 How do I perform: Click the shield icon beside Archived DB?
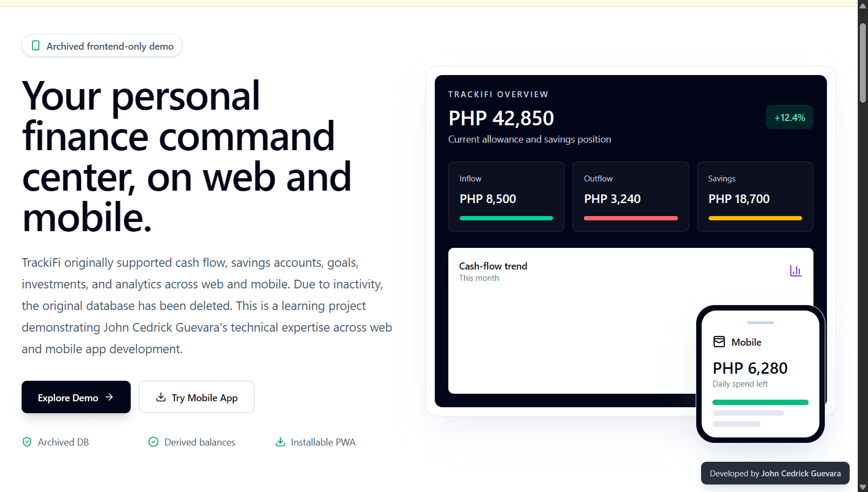27,442
